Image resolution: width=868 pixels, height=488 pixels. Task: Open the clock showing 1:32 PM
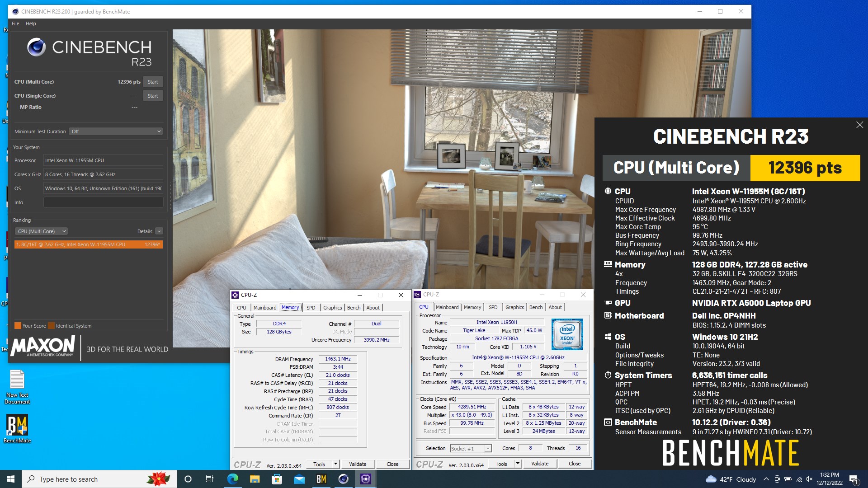830,479
